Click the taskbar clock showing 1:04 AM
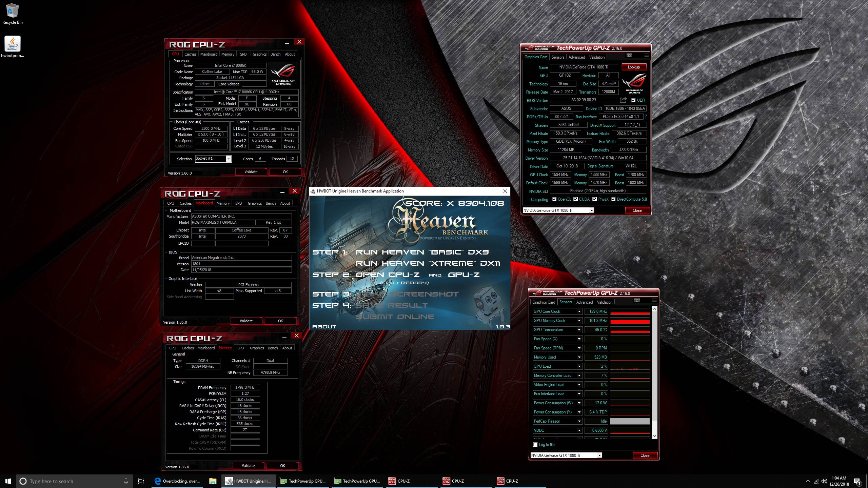Viewport: 868px width, 488px height. click(x=839, y=481)
